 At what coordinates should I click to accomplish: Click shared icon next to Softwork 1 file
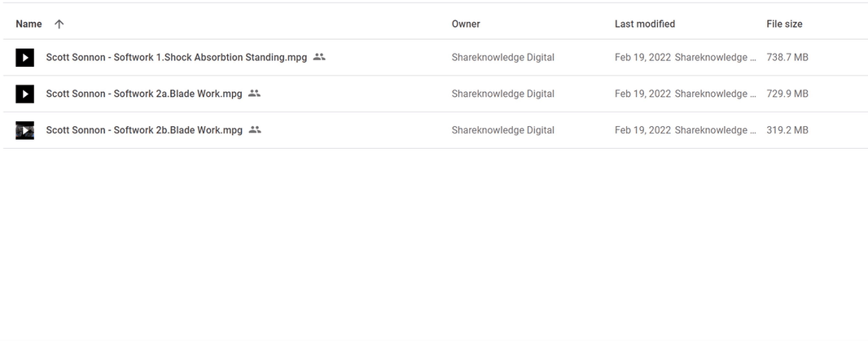(319, 57)
